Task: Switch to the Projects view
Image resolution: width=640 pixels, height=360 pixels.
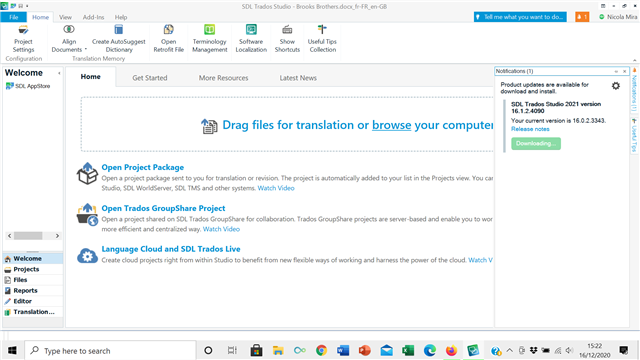Action: [33, 269]
